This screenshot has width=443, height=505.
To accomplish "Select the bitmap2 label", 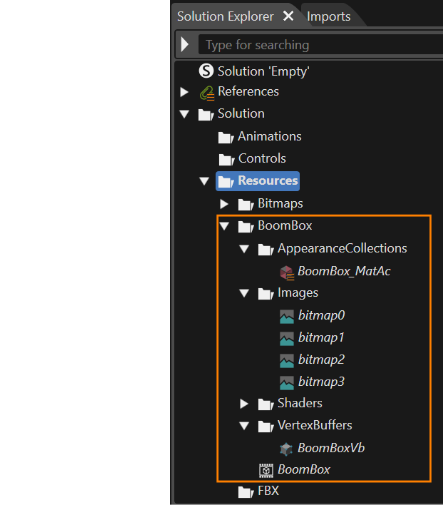I will click(322, 359).
